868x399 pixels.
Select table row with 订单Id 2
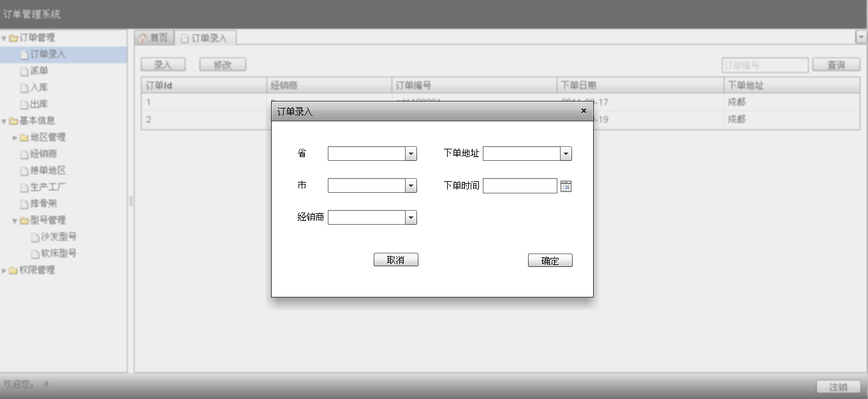(x=501, y=119)
